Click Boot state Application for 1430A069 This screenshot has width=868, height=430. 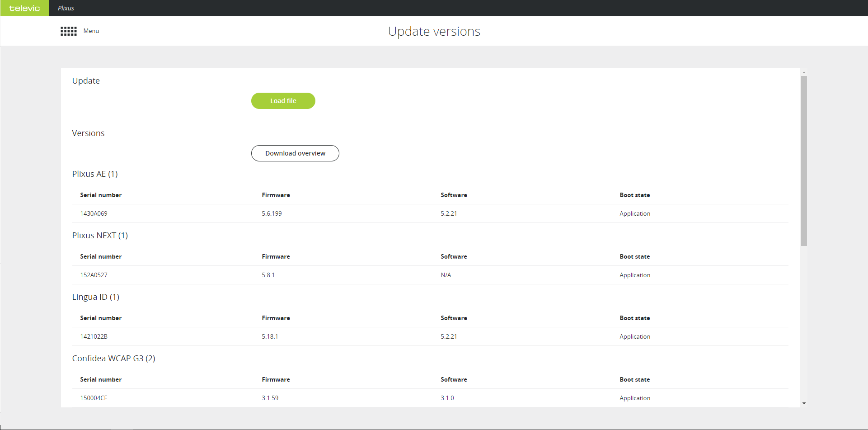click(635, 213)
